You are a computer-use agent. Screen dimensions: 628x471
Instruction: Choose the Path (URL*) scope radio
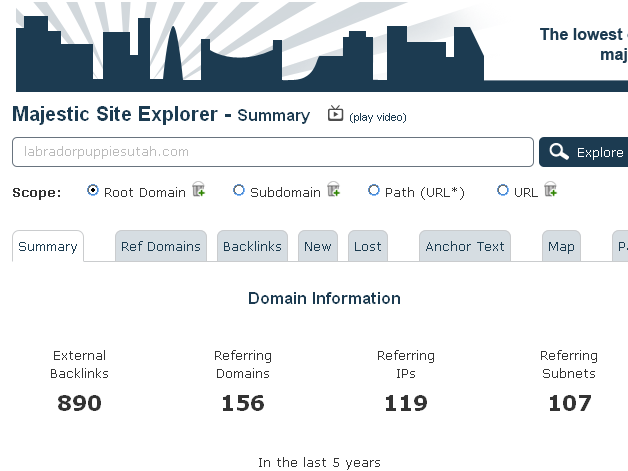[x=374, y=190]
